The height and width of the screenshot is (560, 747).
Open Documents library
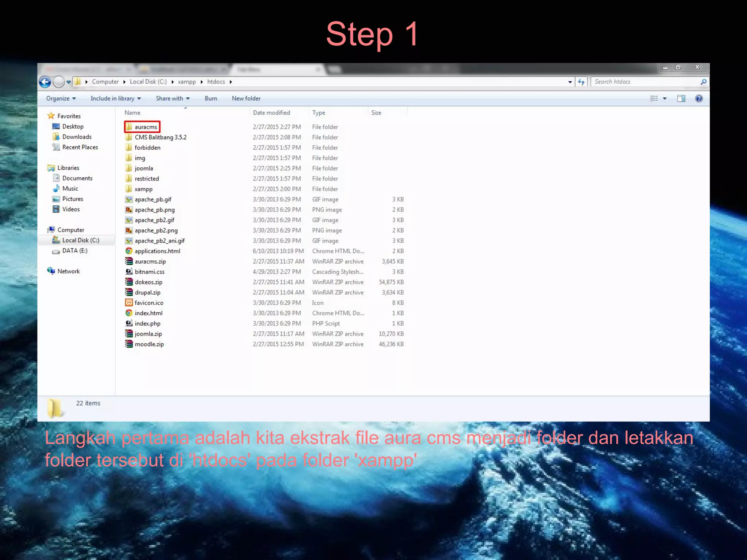point(77,178)
